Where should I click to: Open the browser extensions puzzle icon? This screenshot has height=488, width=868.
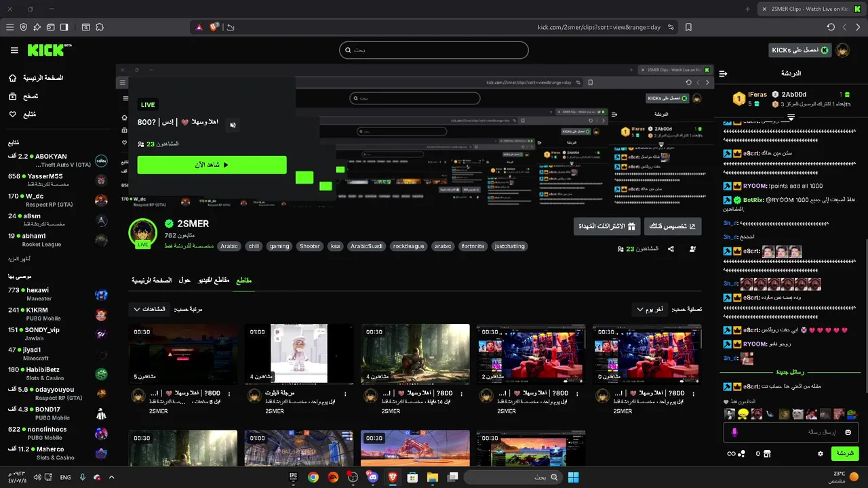100,27
